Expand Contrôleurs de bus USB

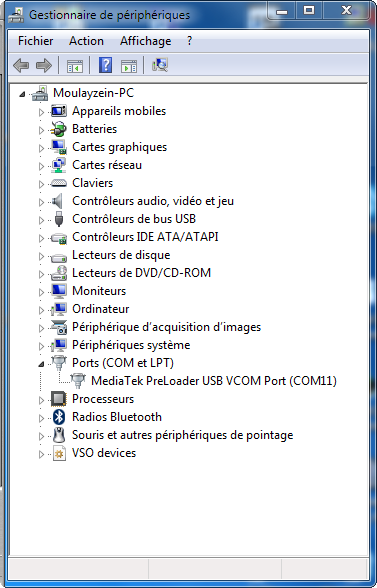coord(41,220)
